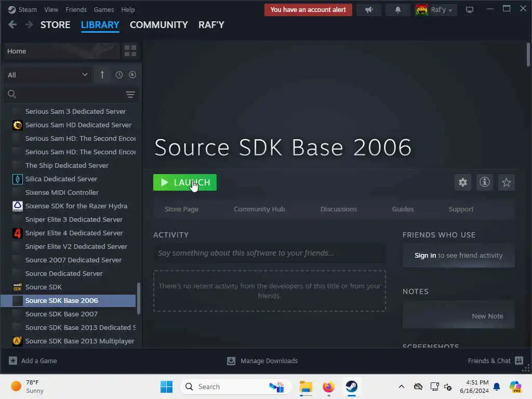Go back with the left arrow
Screen dimensions: 532x399
(12, 25)
